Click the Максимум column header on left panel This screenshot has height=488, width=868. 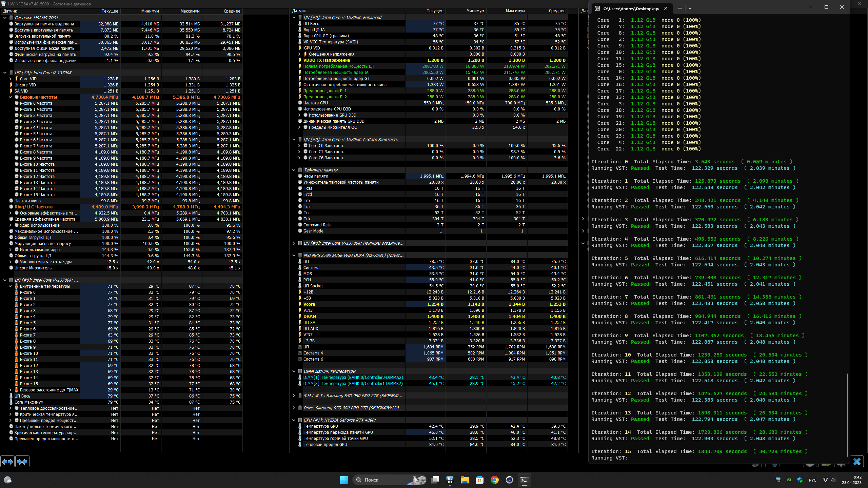coord(190,11)
